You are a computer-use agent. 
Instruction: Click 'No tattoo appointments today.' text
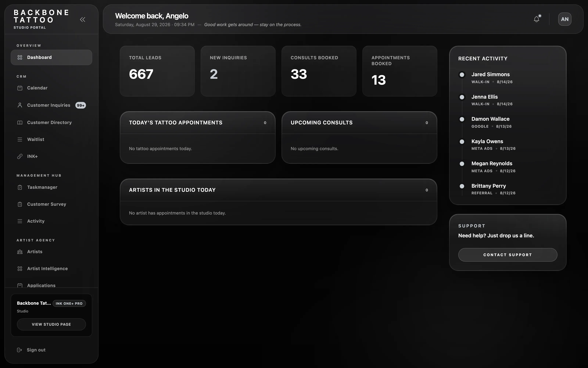point(160,148)
